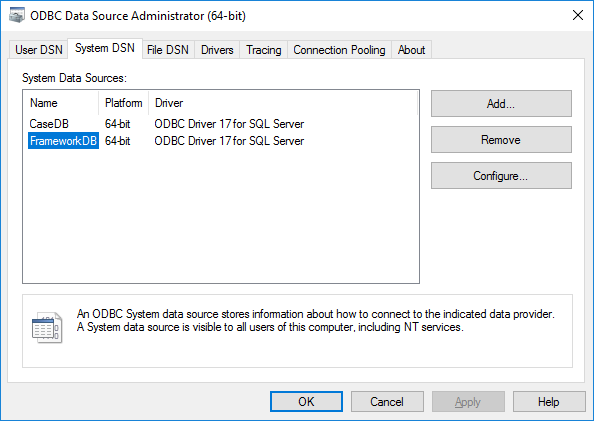Open Configure... for FrameworkDB
The height and width of the screenshot is (421, 594).
click(501, 176)
